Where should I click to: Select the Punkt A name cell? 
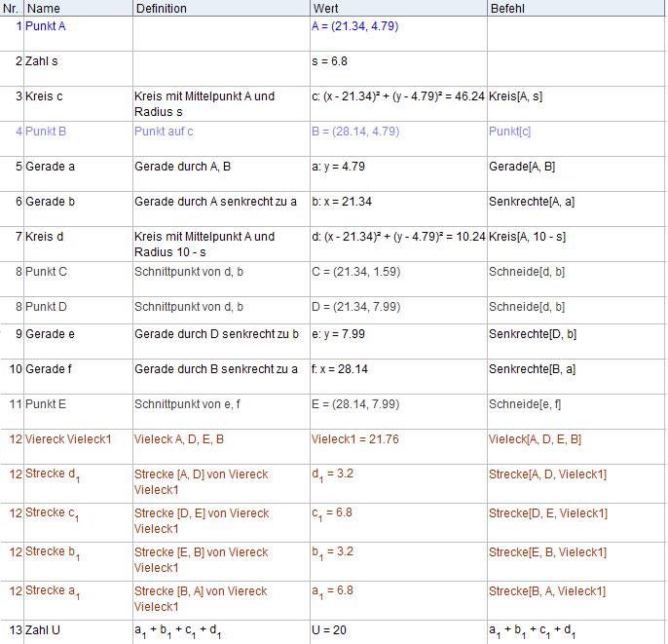tap(46, 26)
